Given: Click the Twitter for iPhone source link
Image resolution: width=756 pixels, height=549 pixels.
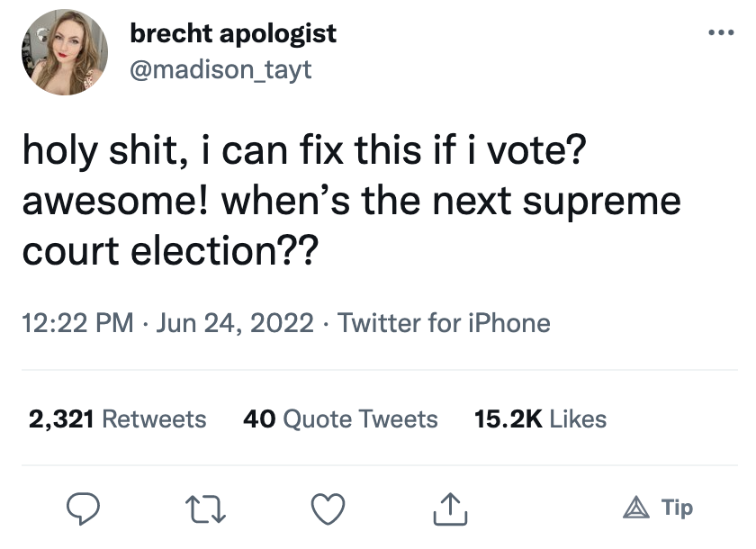Looking at the screenshot, I should point(443,321).
